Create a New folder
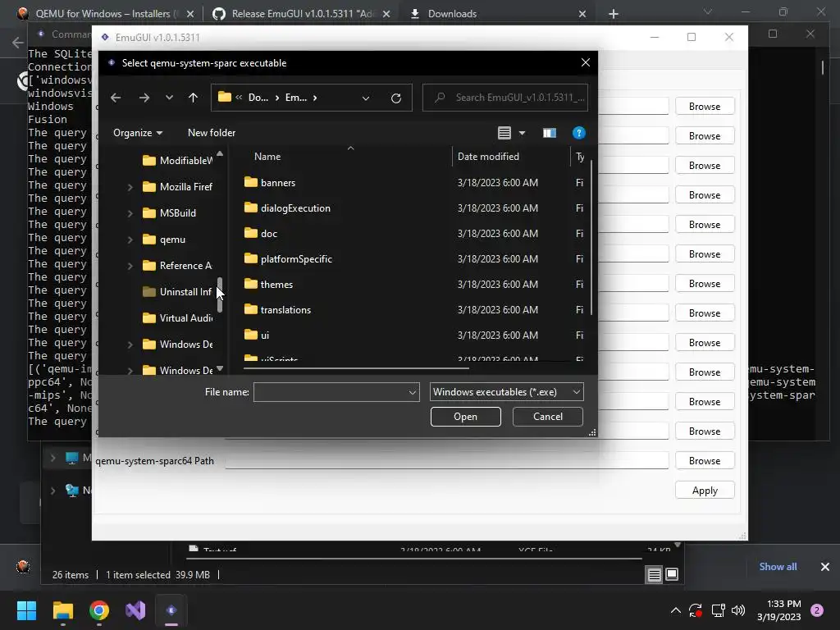The height and width of the screenshot is (630, 840). [x=212, y=133]
